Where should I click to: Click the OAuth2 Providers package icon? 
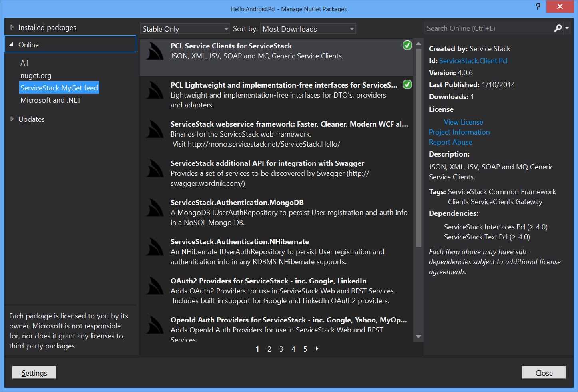click(155, 286)
